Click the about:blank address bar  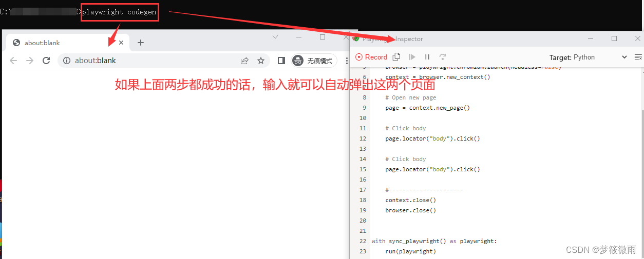pos(149,61)
